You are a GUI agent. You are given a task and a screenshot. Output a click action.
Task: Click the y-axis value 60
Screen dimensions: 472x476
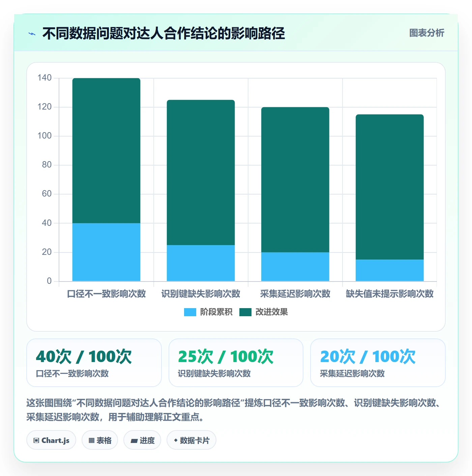coord(47,194)
